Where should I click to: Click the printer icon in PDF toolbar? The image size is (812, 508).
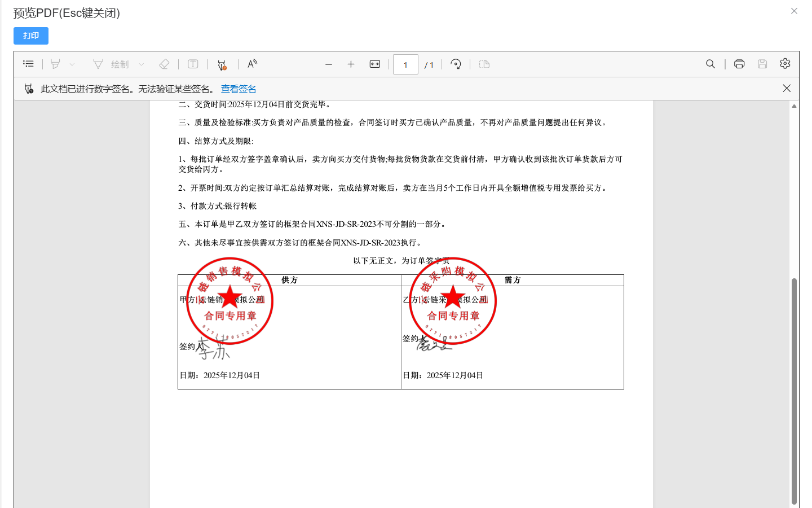pos(739,64)
